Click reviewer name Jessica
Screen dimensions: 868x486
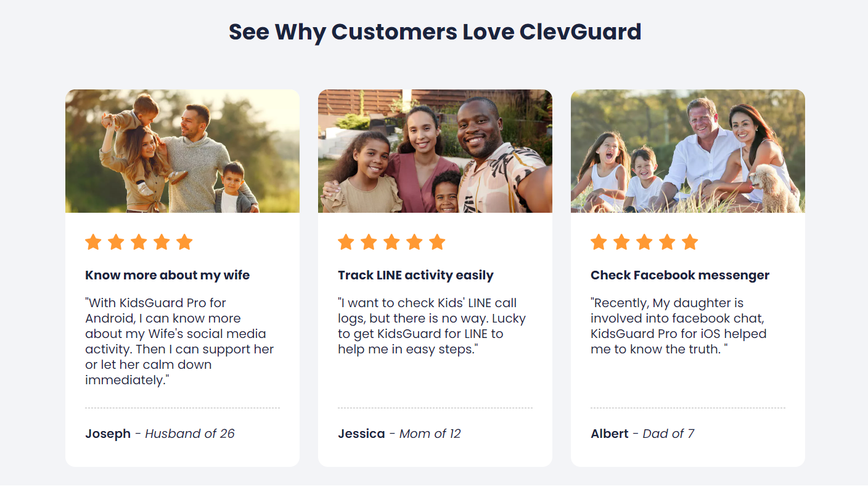(x=361, y=434)
